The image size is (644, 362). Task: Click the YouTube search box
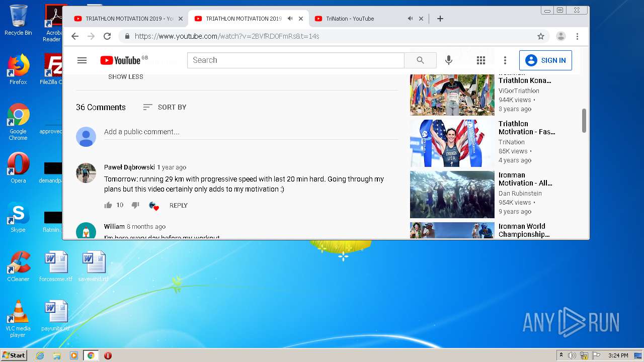tap(296, 60)
